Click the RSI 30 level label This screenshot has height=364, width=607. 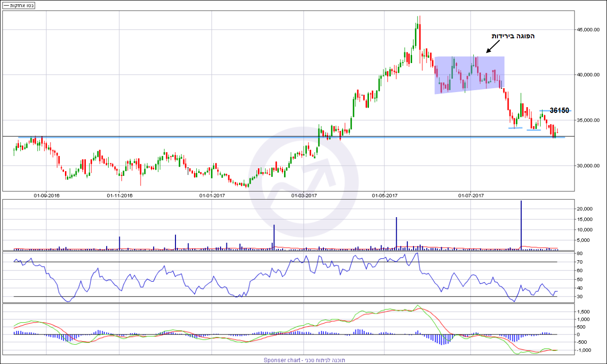click(x=579, y=297)
